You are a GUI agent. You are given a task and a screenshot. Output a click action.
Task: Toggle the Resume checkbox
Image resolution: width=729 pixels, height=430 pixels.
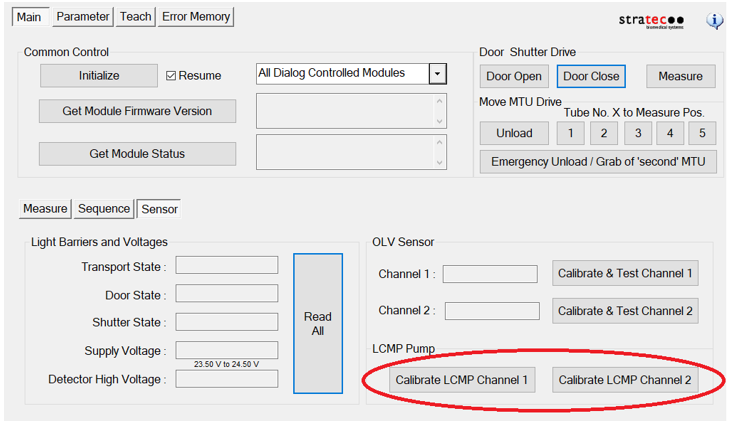[171, 76]
